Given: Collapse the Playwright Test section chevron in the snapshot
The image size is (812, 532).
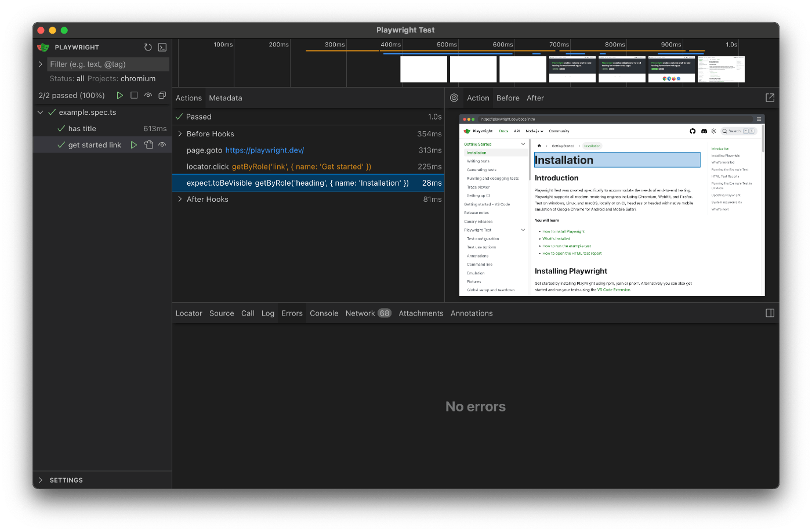Looking at the screenshot, I should (x=523, y=230).
